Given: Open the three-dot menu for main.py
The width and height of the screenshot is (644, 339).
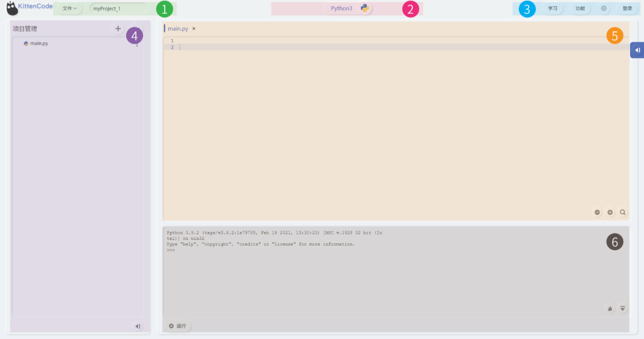Looking at the screenshot, I should point(137,44).
